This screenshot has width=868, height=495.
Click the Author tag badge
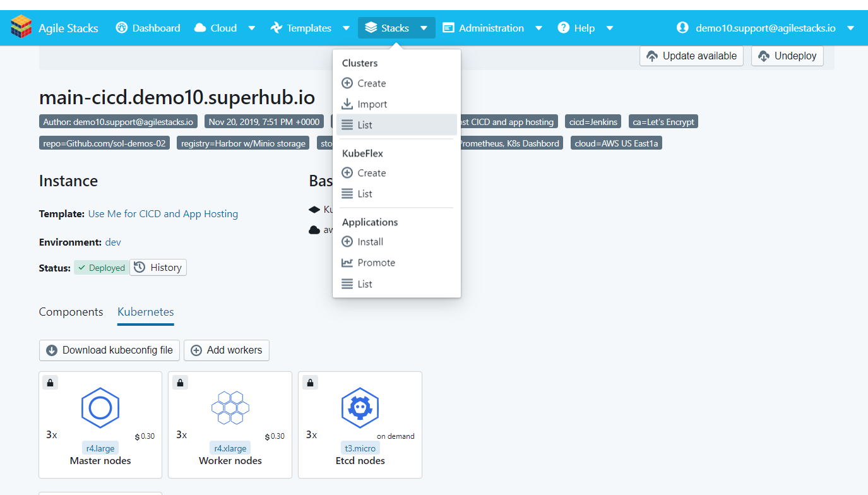pyautogui.click(x=118, y=122)
